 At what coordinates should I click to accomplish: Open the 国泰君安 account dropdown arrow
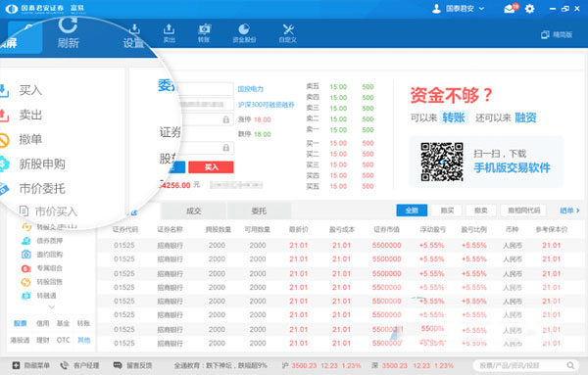click(481, 9)
